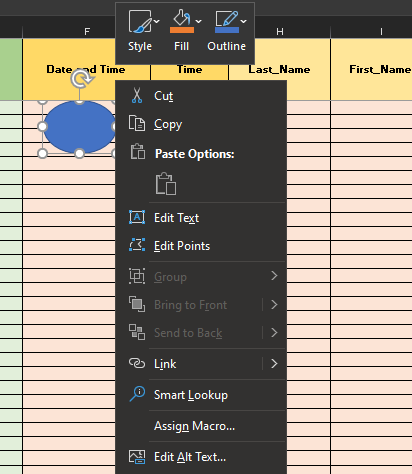Choose Cut from the context menu

pyautogui.click(x=201, y=96)
